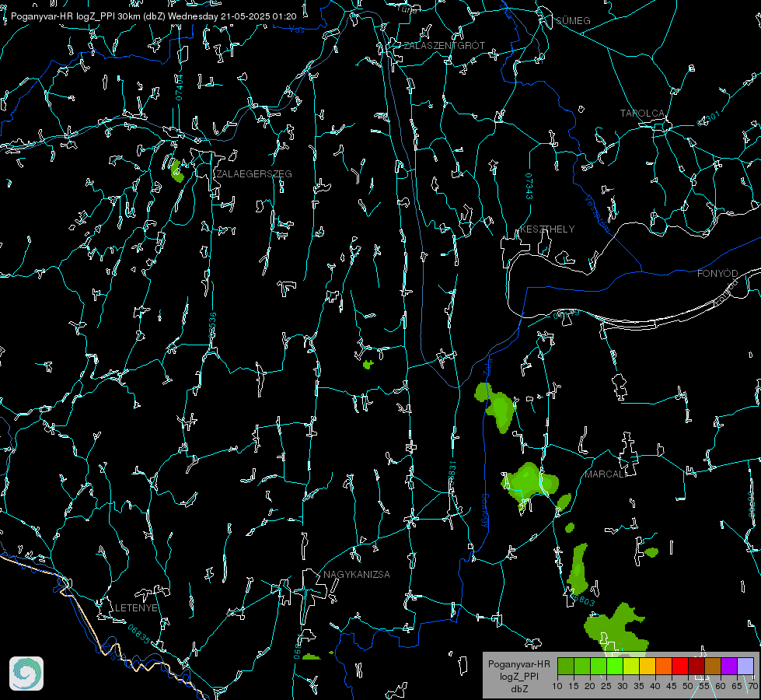The width and height of the screenshot is (761, 700).
Task: Select the 10–15 dBZ dark green swatch
Action: click(566, 666)
